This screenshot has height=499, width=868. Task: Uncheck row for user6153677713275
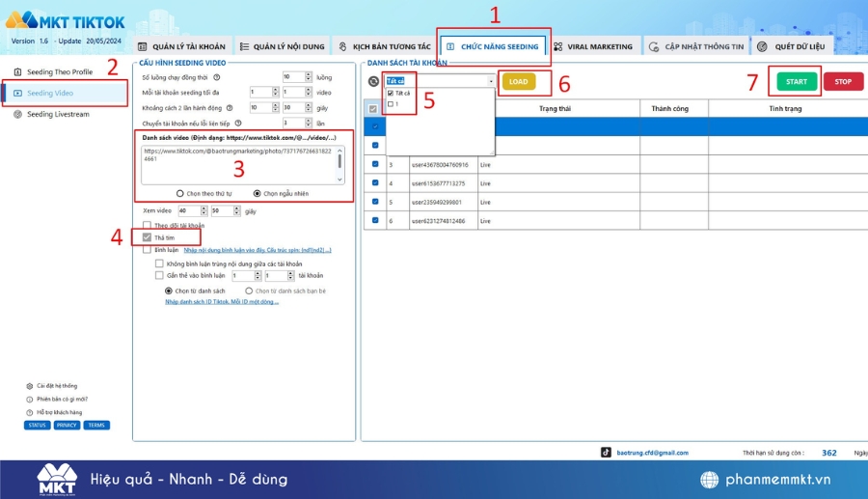click(x=375, y=182)
